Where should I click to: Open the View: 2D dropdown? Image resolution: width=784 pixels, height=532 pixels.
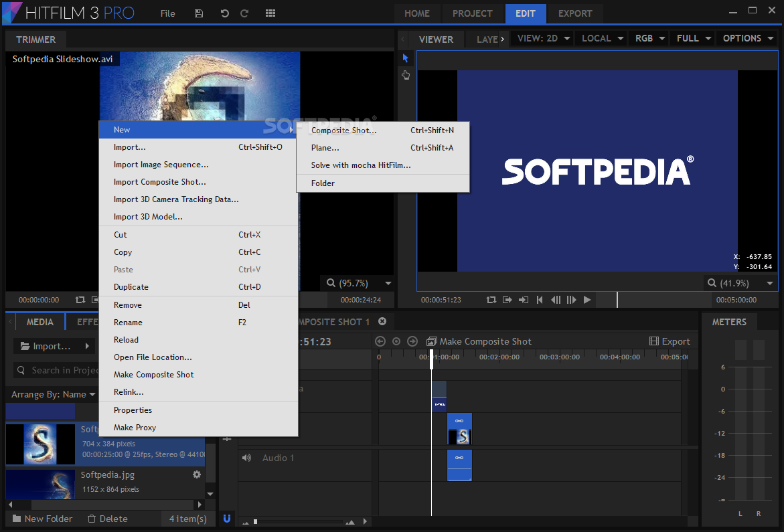[x=543, y=38]
